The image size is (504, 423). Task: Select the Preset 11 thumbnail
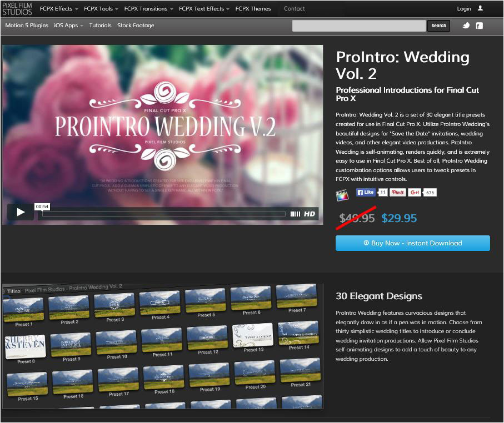click(x=162, y=340)
